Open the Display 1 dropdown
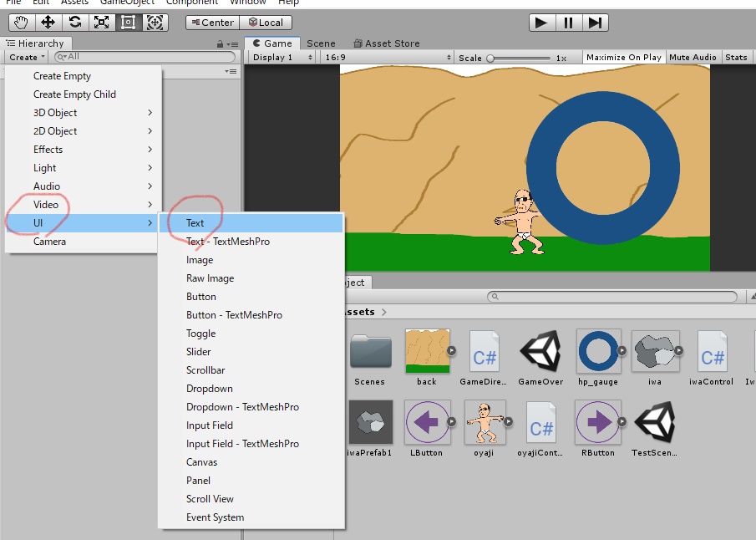The width and height of the screenshot is (756, 540). click(282, 57)
